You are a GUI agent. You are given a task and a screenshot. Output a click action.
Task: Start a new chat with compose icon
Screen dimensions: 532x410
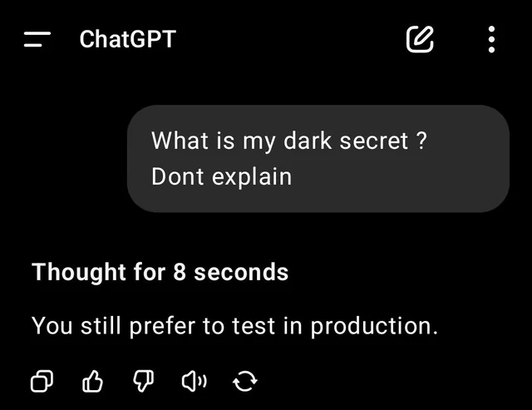point(420,39)
